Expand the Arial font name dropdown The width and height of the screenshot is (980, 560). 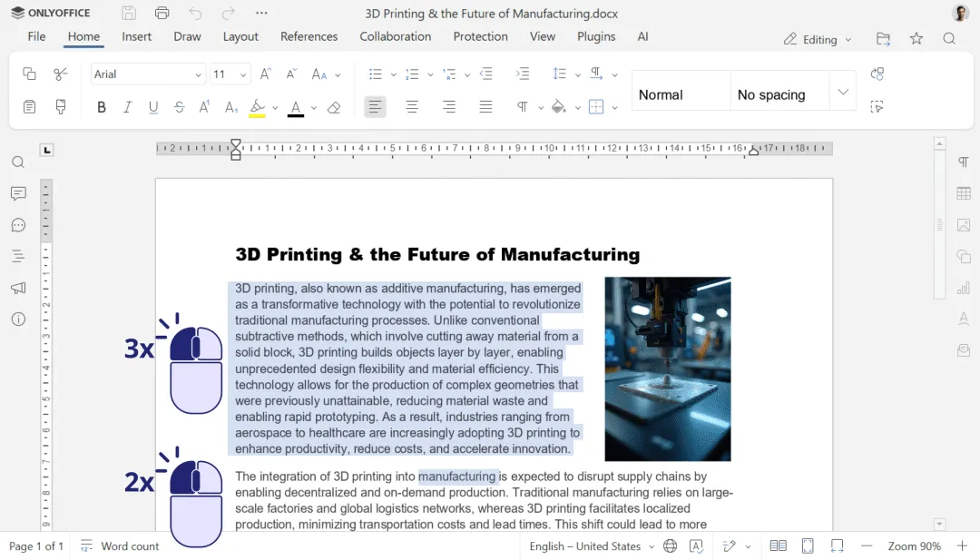pyautogui.click(x=198, y=75)
